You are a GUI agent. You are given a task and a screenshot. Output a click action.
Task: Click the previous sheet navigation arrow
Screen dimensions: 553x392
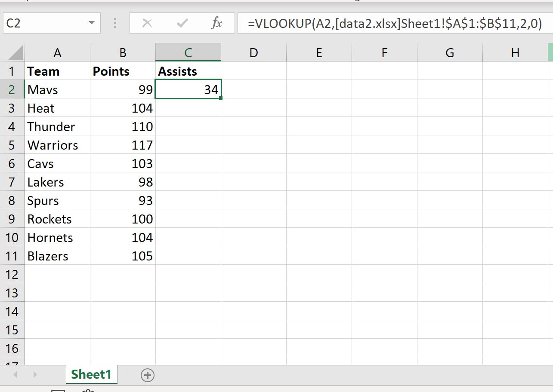click(15, 375)
